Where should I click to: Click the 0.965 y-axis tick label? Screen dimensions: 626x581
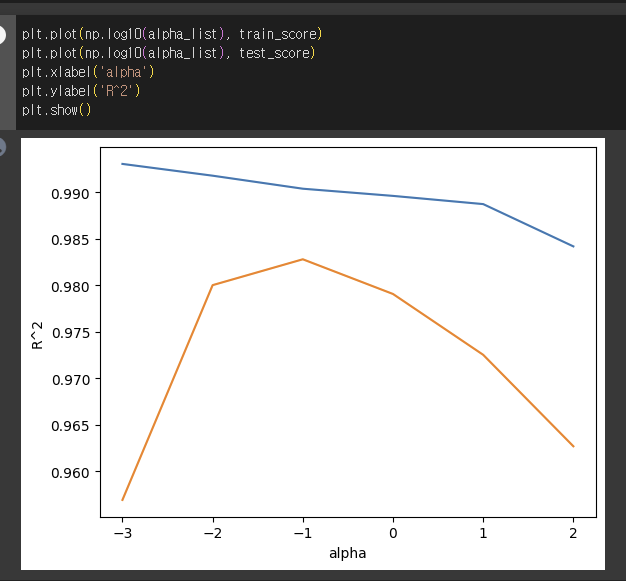tap(70, 426)
